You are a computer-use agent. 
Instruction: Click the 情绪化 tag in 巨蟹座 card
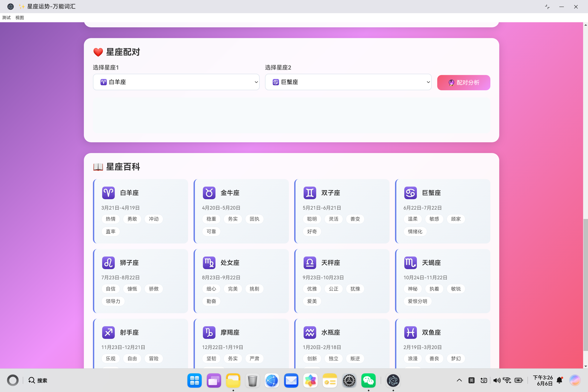tap(415, 231)
